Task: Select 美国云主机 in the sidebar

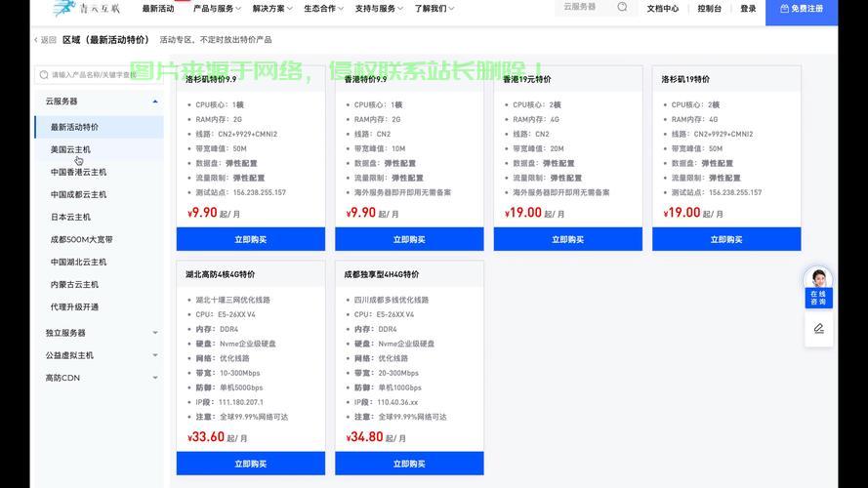Action: click(70, 149)
